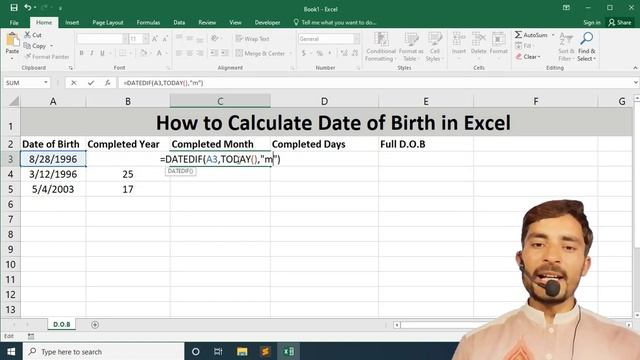Click the Clear eraser icon

coord(518,57)
